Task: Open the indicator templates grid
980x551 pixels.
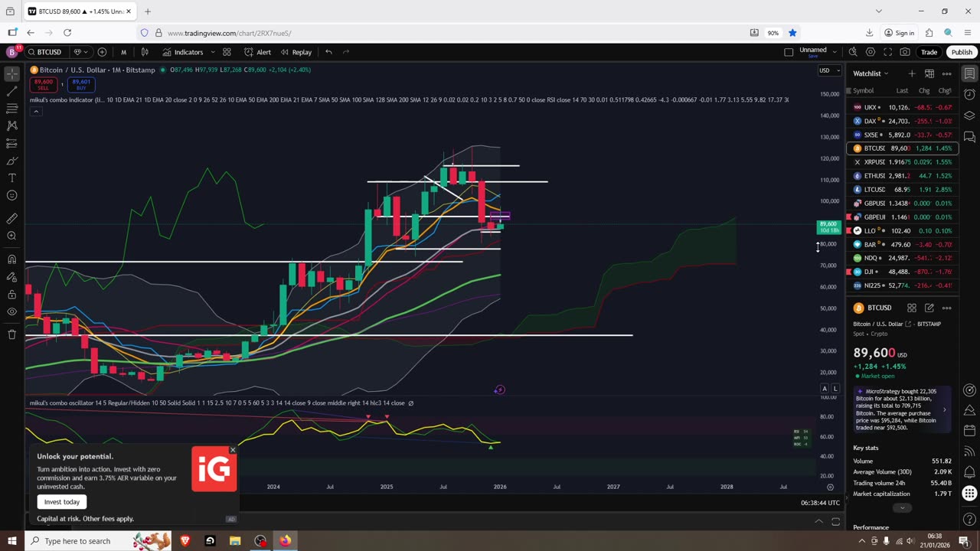Action: (227, 52)
